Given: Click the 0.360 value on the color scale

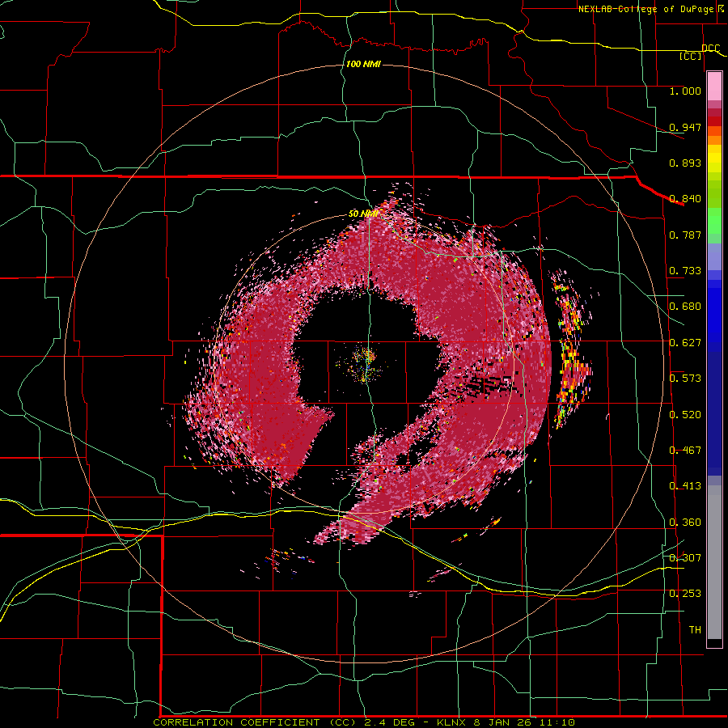Looking at the screenshot, I should coord(685,523).
